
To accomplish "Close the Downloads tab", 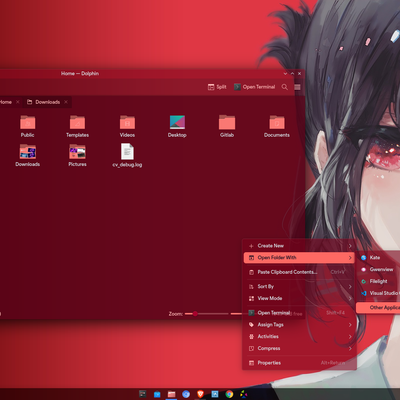I will [x=66, y=102].
